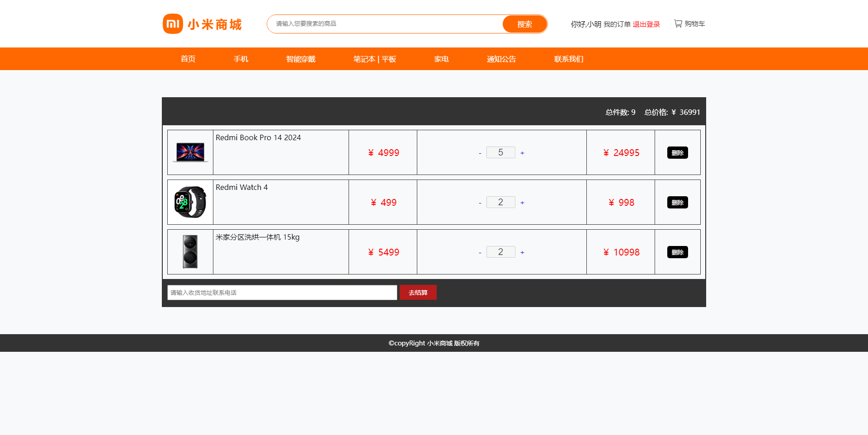
Task: Click the ¥ 5499 unit price
Action: tap(383, 252)
